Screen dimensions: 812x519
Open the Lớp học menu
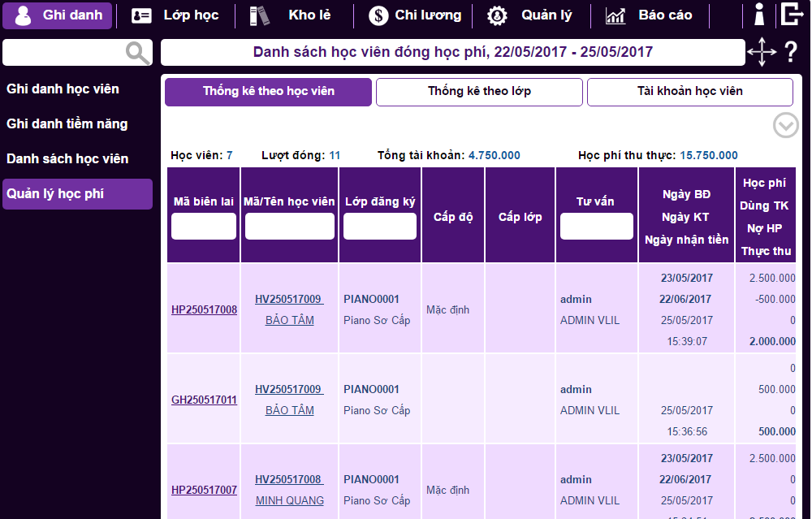click(x=175, y=15)
